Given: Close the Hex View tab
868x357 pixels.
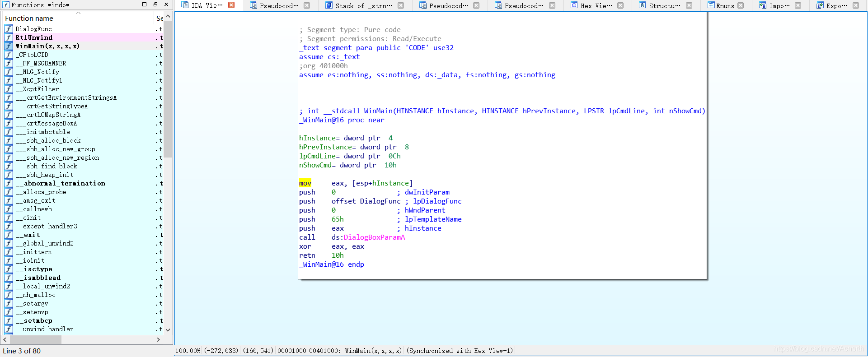Looking at the screenshot, I should coord(620,5).
